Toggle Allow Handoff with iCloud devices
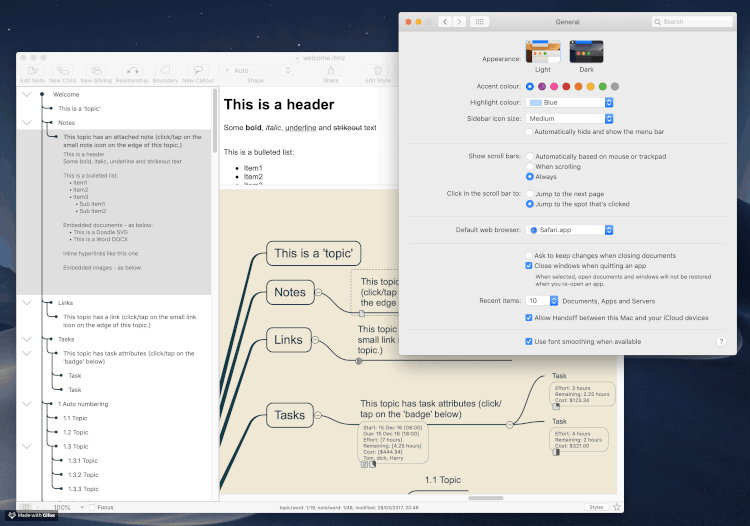 pos(529,318)
